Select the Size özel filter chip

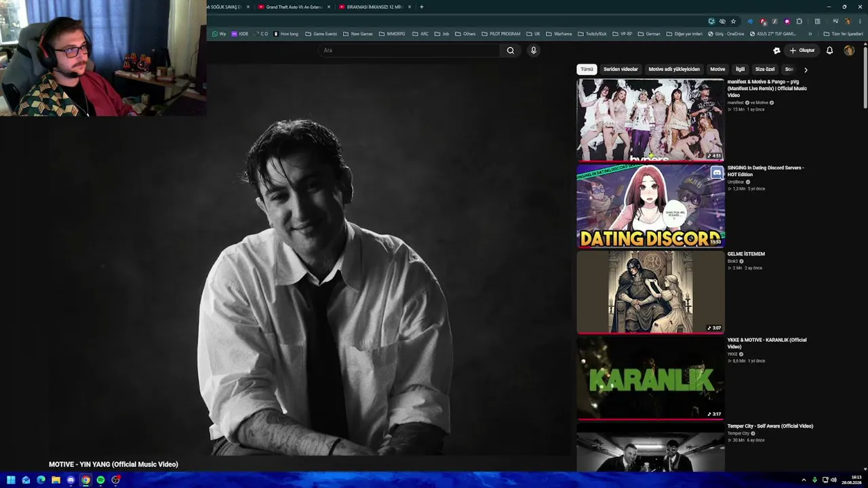(x=765, y=69)
